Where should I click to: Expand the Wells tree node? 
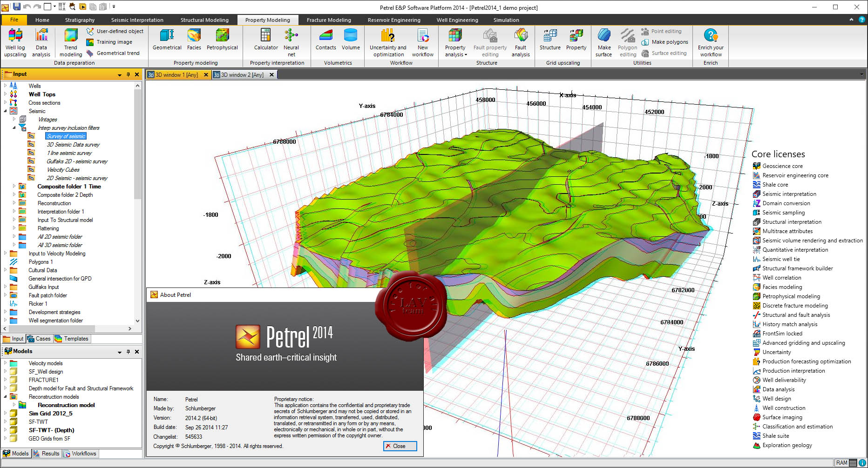coord(5,86)
